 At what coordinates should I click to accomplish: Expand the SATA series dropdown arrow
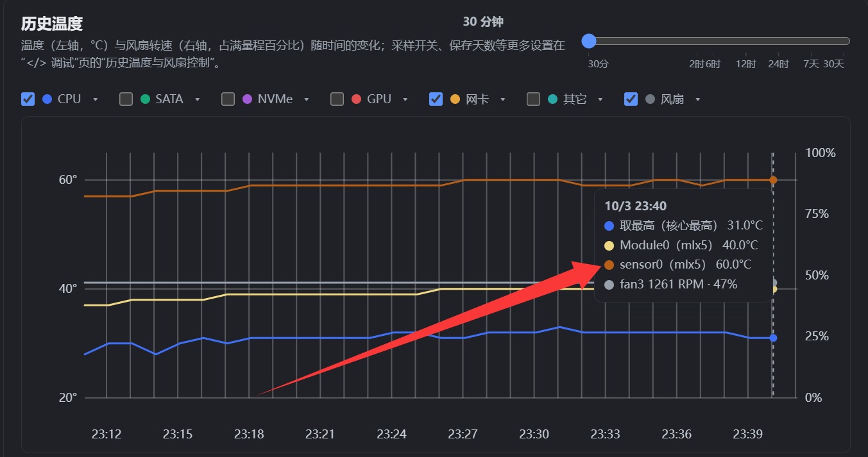tap(198, 99)
